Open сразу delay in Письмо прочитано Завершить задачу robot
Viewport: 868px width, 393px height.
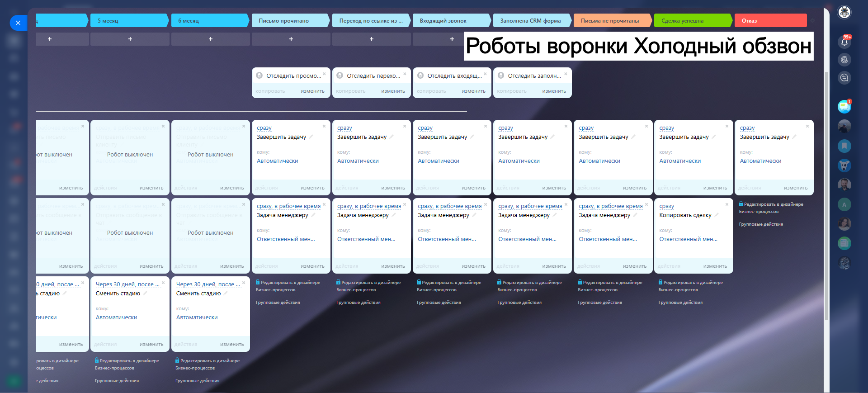pos(264,128)
